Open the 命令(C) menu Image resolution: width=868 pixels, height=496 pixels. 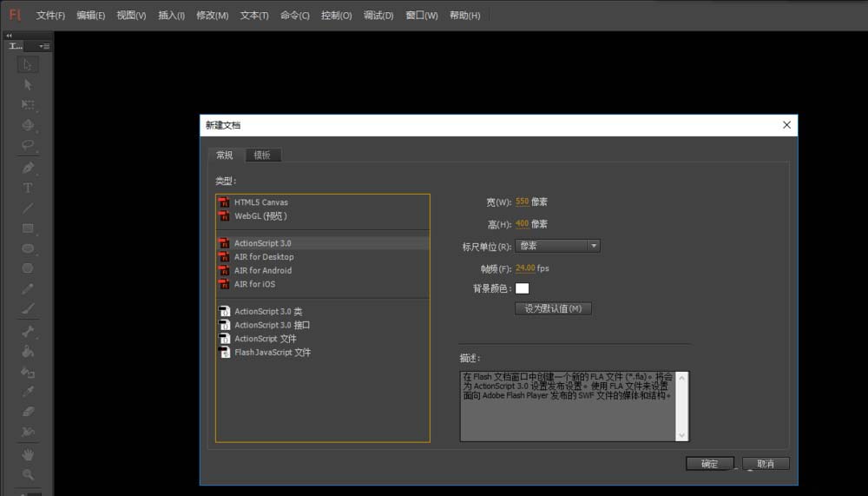295,16
